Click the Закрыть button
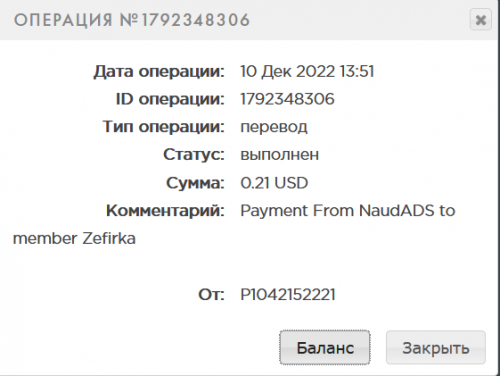500x376 pixels. [x=436, y=347]
